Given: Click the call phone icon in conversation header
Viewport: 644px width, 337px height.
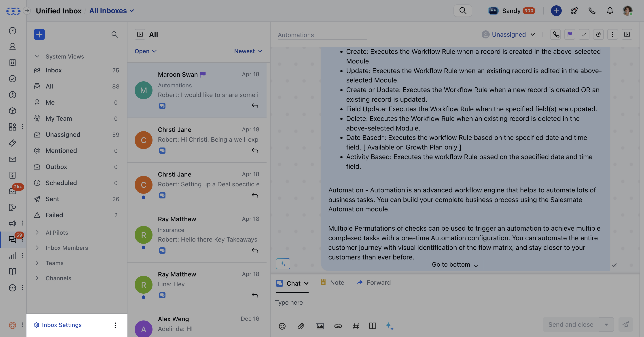Looking at the screenshot, I should click(555, 34).
